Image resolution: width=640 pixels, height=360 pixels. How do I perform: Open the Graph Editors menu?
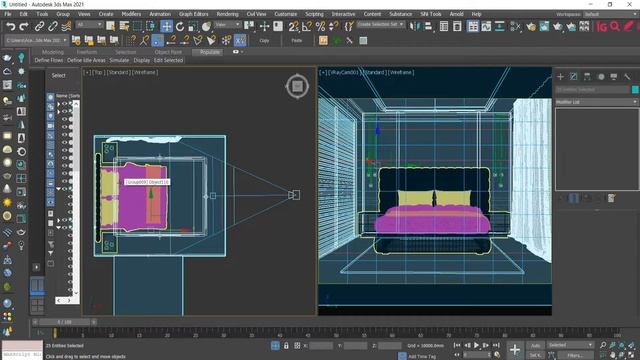point(193,14)
